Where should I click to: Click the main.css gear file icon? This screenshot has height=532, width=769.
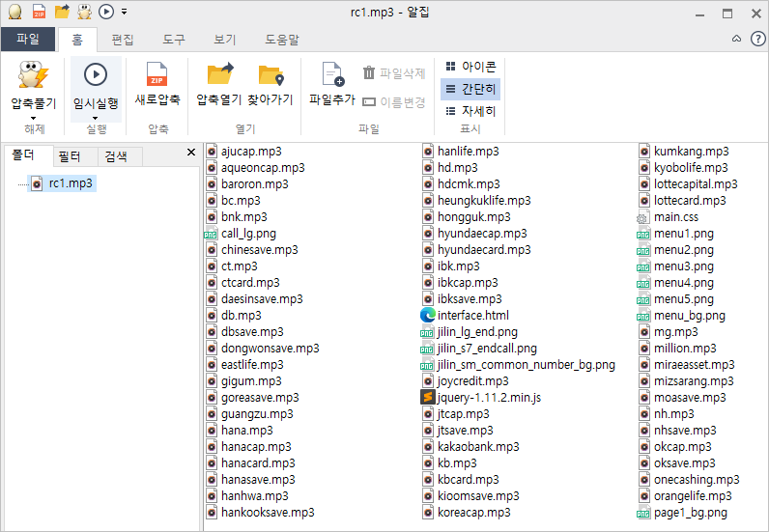642,217
